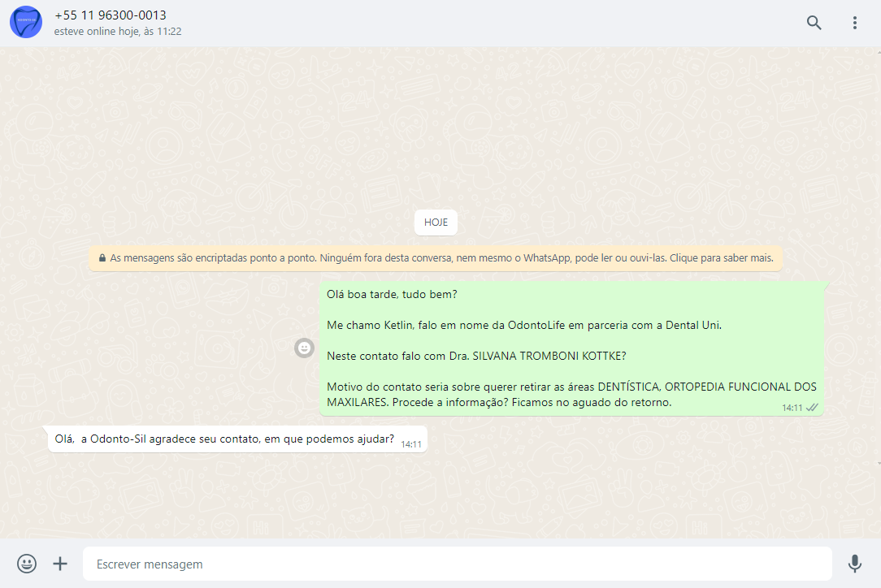Click contact number +55 11 96300-0013

pos(111,15)
